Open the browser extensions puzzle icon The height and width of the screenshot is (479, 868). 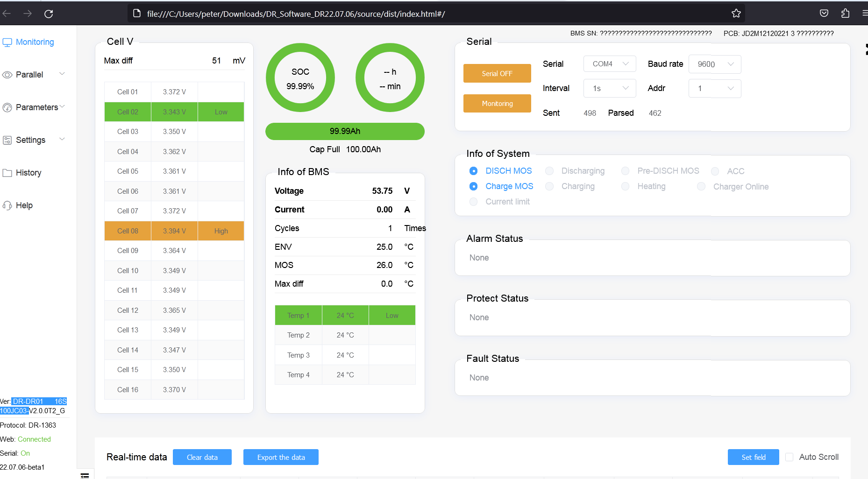(845, 13)
